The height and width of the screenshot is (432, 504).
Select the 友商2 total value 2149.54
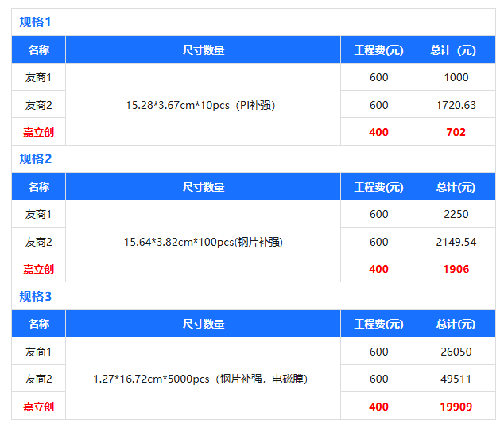pyautogui.click(x=456, y=242)
